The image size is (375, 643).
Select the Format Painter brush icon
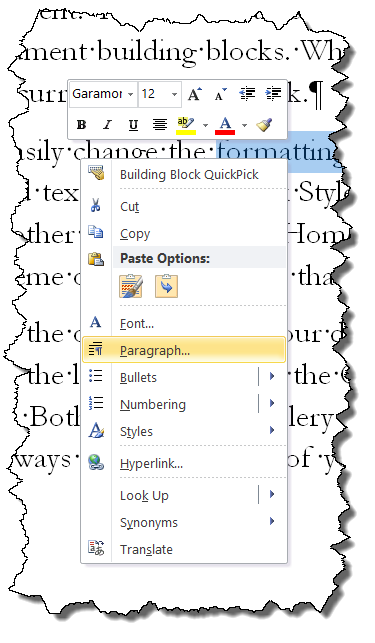[x=265, y=125]
